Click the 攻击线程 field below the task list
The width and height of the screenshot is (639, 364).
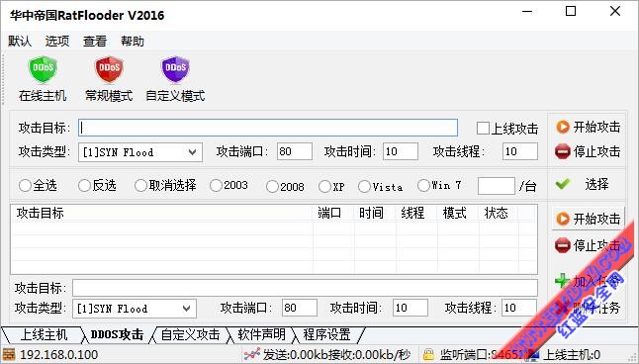point(519,308)
